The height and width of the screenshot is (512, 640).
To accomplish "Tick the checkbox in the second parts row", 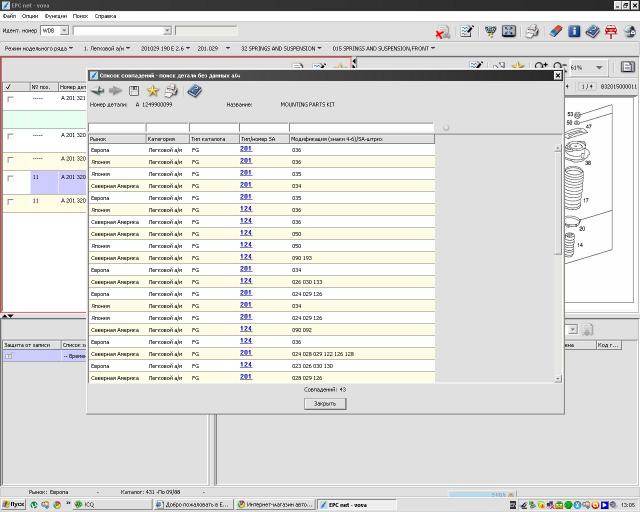I will click(11, 136).
